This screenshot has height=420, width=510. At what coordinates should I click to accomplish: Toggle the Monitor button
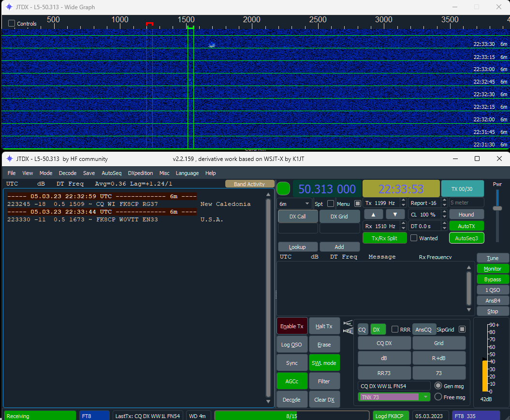(493, 269)
